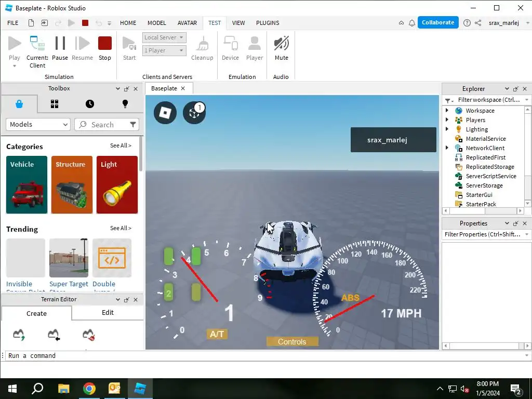Open the FILE menu
532x399 pixels.
(x=13, y=23)
